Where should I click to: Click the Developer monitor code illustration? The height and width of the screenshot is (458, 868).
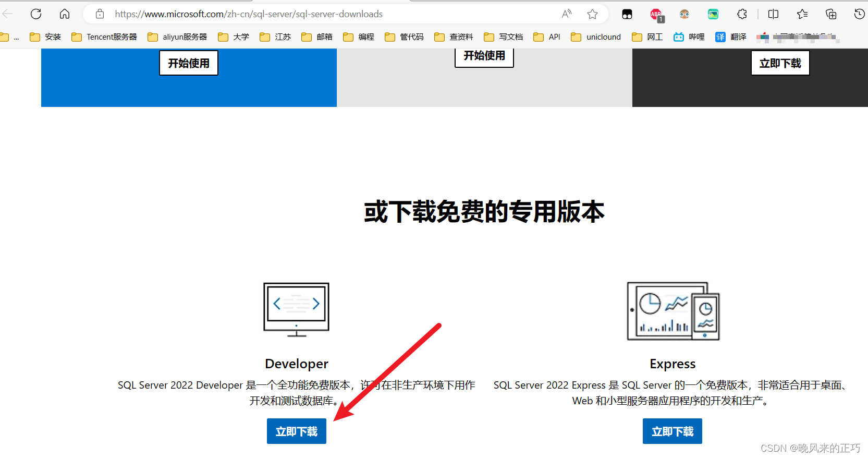click(x=297, y=310)
